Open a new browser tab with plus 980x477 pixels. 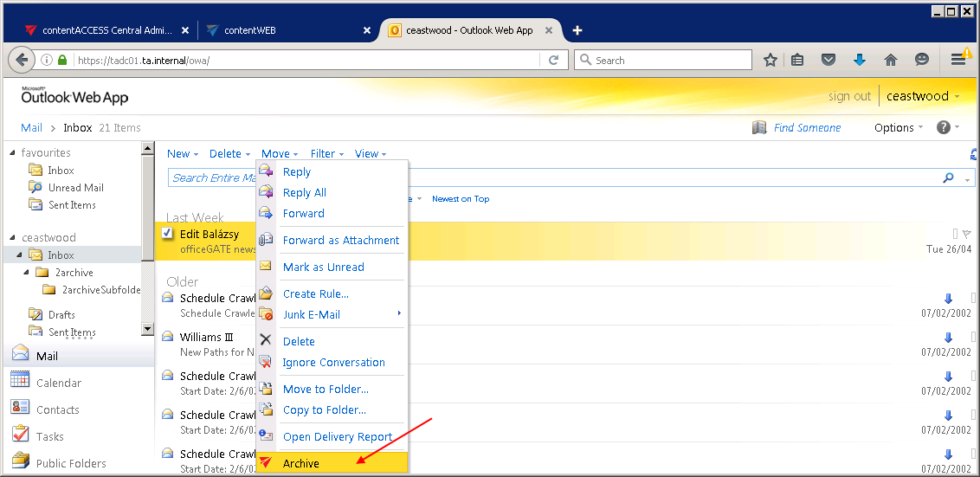577,30
